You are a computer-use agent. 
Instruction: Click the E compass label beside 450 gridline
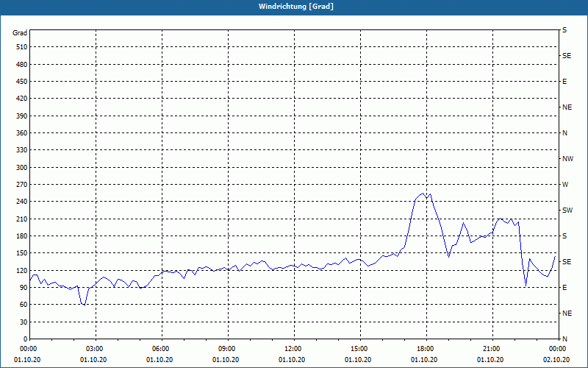[564, 82]
